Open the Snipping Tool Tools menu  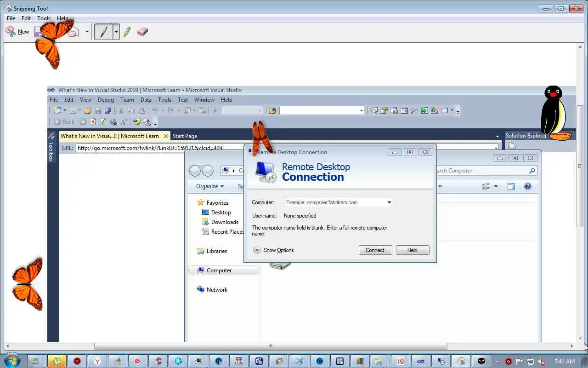click(x=44, y=18)
